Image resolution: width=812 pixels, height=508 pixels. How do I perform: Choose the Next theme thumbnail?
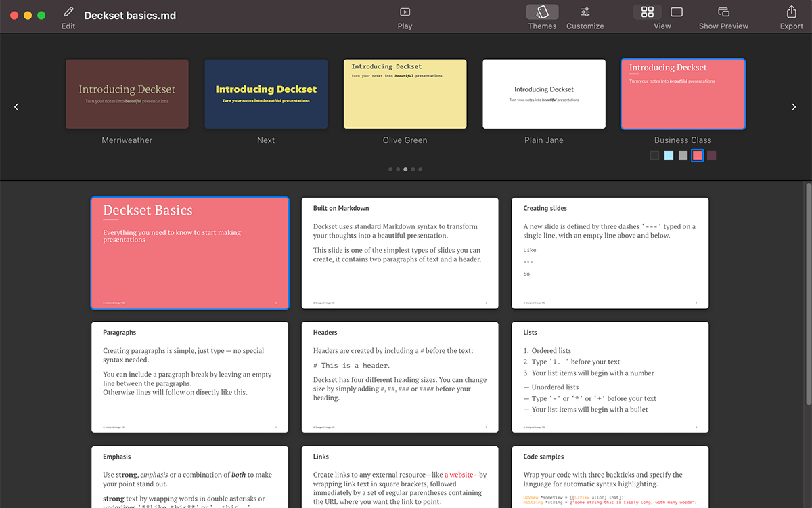[266, 94]
